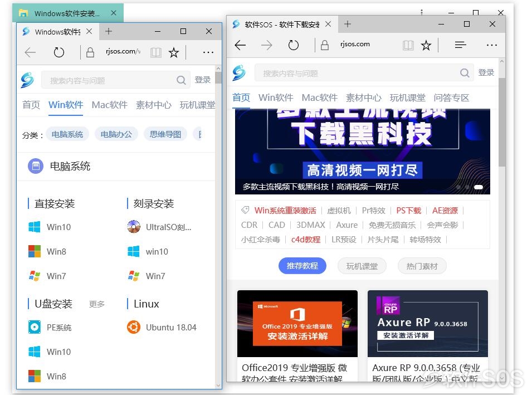Go back in the right Edge window

pyautogui.click(x=240, y=45)
